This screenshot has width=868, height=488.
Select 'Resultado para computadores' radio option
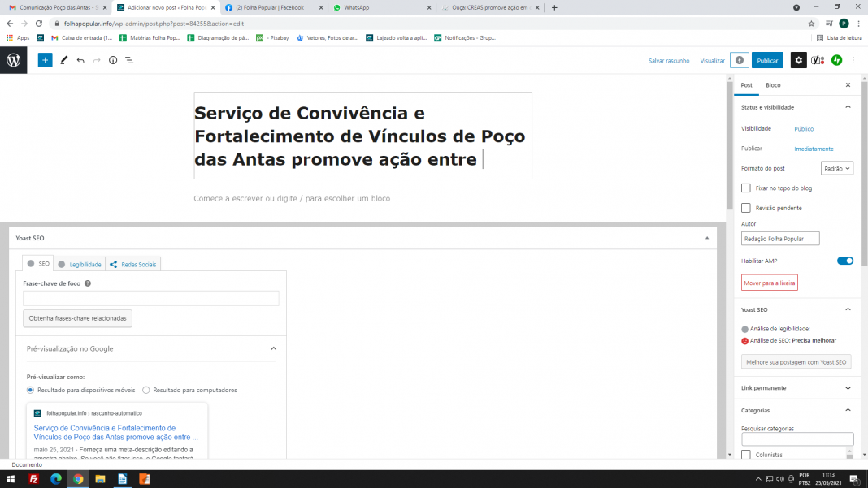point(146,390)
